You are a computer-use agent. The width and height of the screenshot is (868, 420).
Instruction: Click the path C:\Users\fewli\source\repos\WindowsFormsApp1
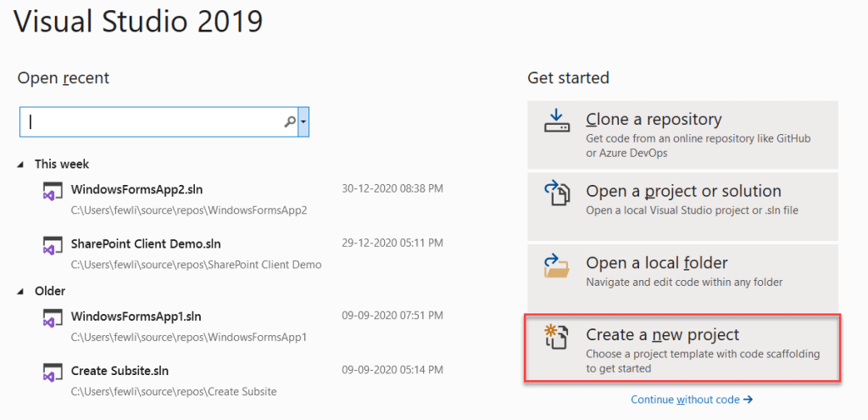[188, 338]
